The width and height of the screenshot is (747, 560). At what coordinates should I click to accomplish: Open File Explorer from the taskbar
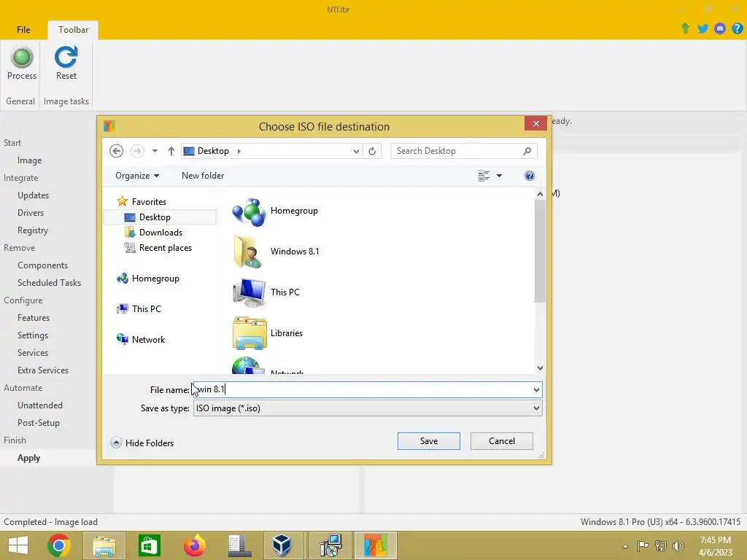click(104, 545)
